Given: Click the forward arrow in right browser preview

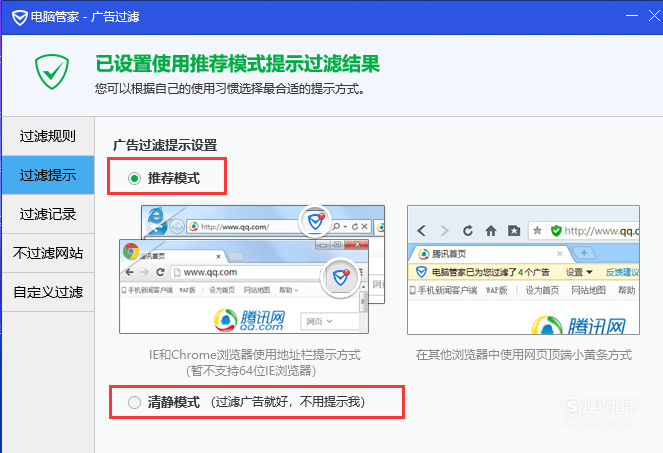Looking at the screenshot, I should click(444, 231).
